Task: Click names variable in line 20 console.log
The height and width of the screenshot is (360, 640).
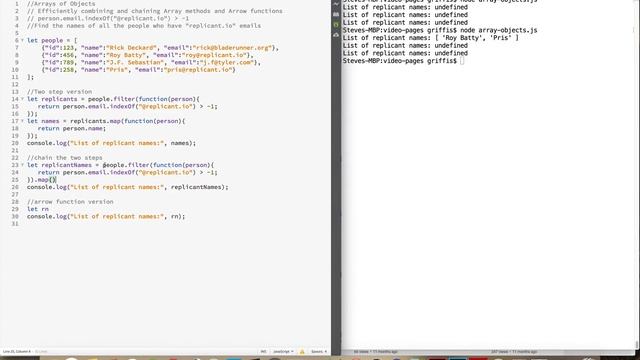Action: pos(180,143)
